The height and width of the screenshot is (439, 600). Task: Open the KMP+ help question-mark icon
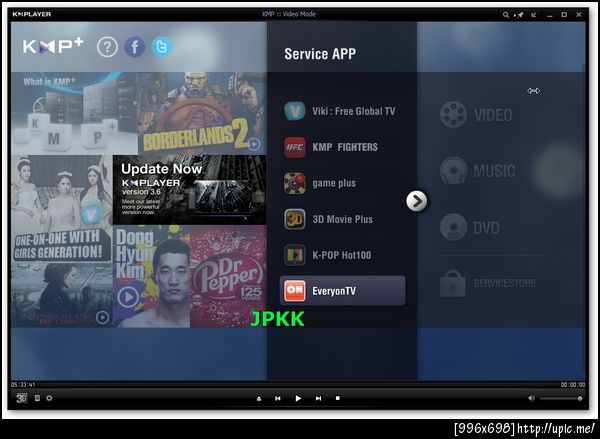pos(107,47)
